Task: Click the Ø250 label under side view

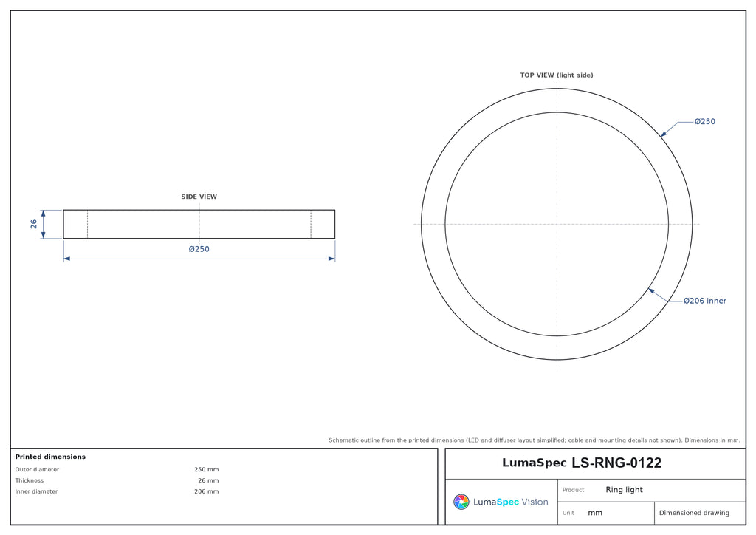Action: pyautogui.click(x=199, y=249)
